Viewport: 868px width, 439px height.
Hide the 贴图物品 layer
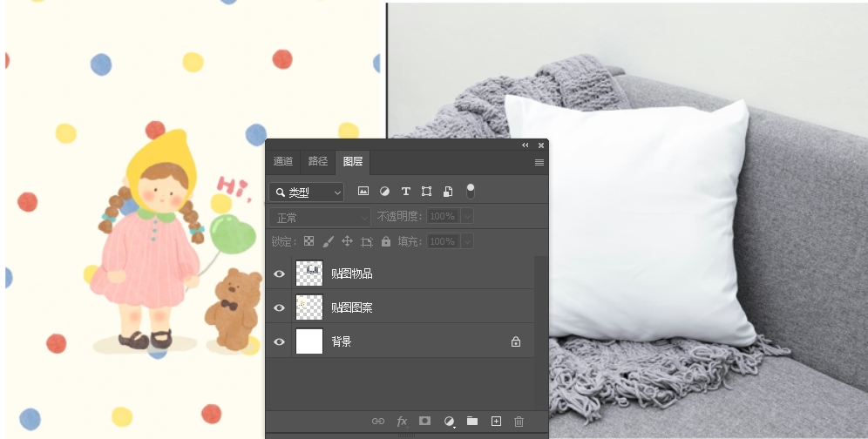click(279, 274)
